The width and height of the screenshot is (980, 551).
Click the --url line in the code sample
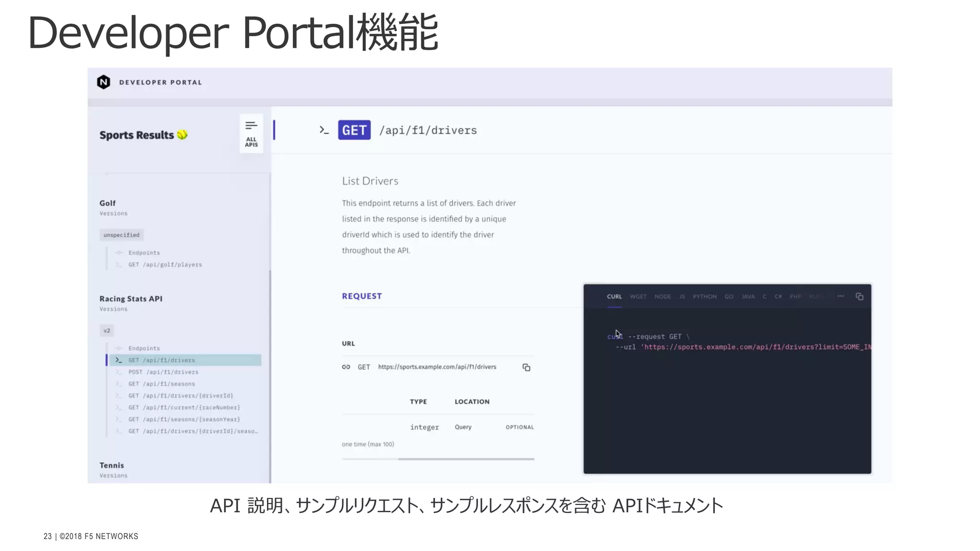(743, 347)
